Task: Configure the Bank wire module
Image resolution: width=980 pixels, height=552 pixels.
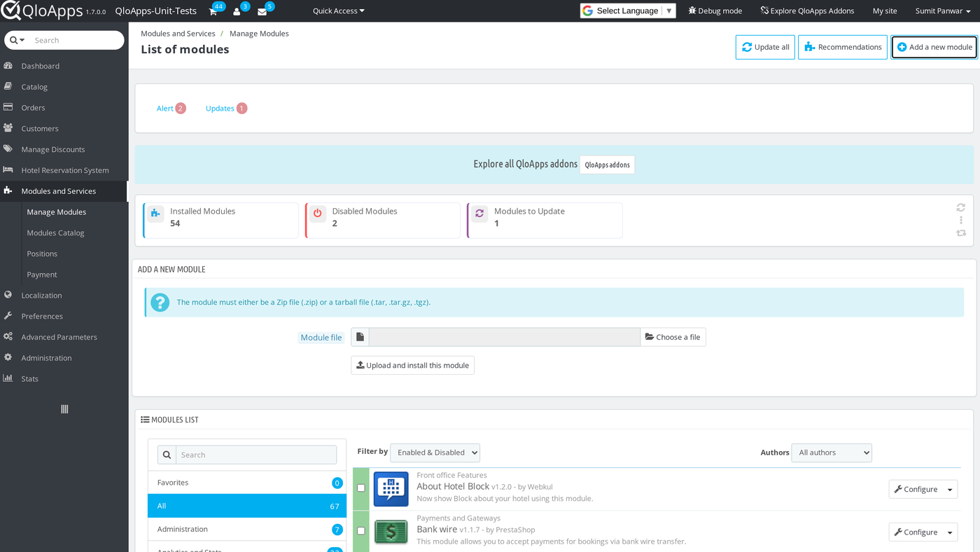Action: pos(916,532)
